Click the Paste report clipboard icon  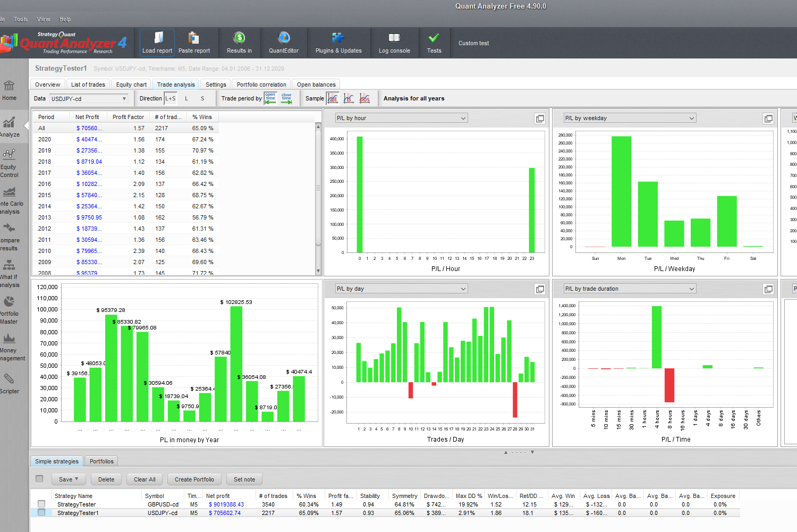pos(194,38)
